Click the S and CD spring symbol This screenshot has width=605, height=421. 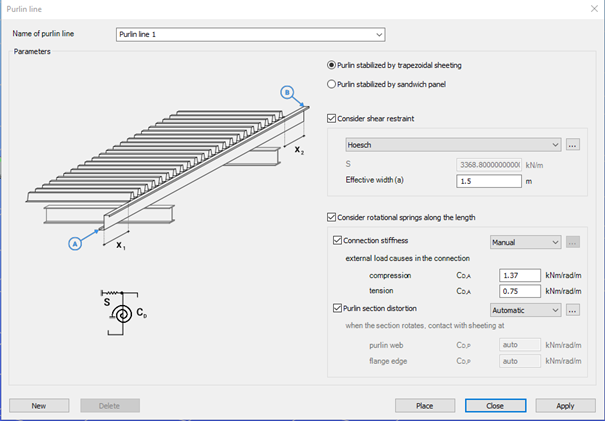(x=123, y=313)
